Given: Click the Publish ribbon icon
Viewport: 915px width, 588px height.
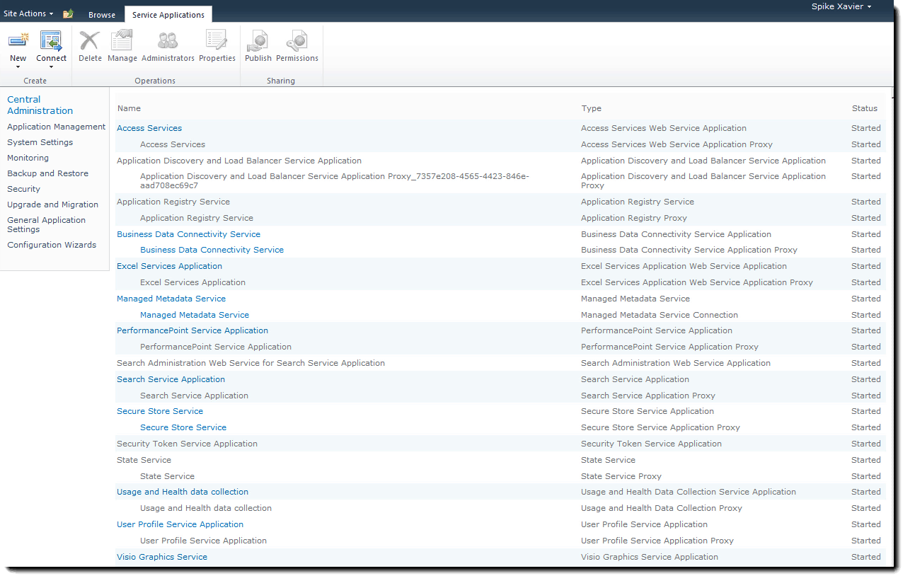Looking at the screenshot, I should (x=258, y=40).
